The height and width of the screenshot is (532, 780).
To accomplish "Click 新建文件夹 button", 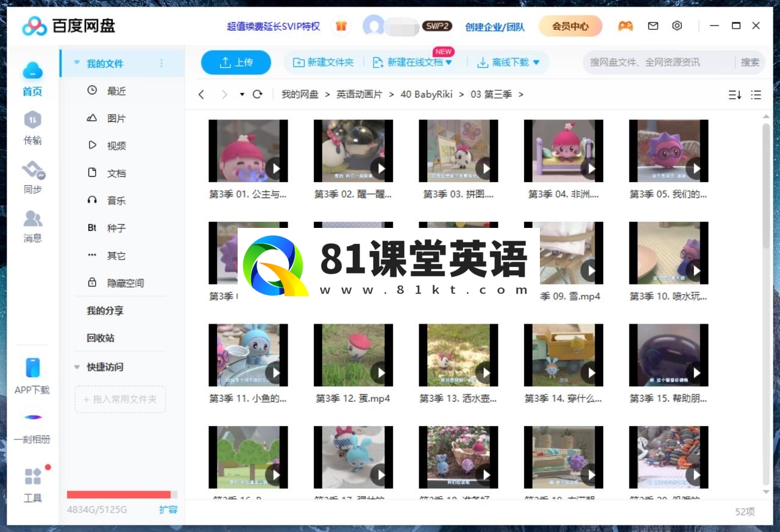I will 324,62.
